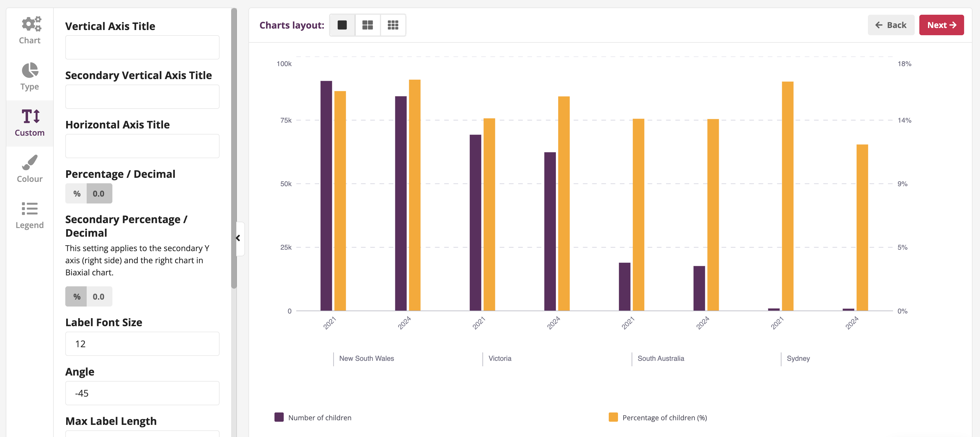This screenshot has height=437, width=980.
Task: Open the Type sidebar tab
Action: 30,77
